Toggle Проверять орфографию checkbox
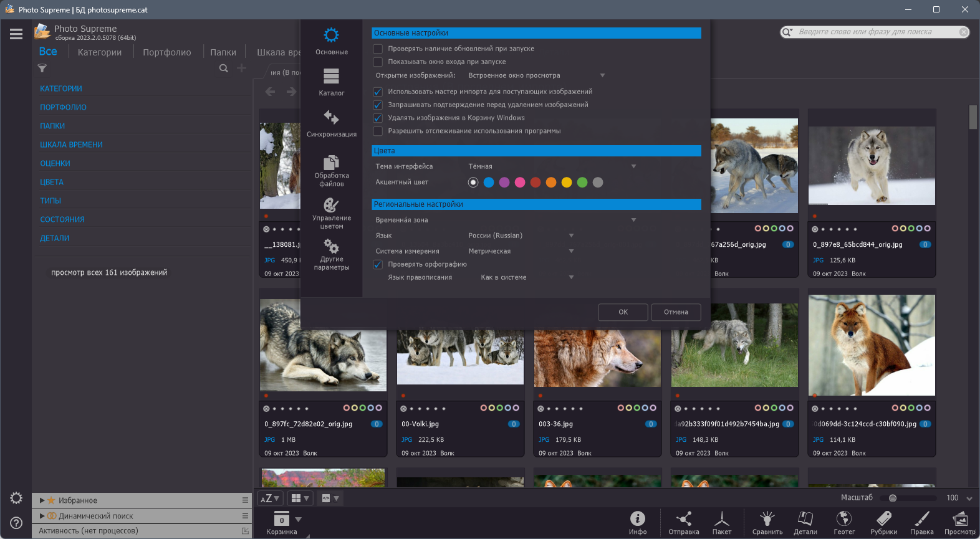This screenshot has width=980, height=539. click(x=377, y=264)
